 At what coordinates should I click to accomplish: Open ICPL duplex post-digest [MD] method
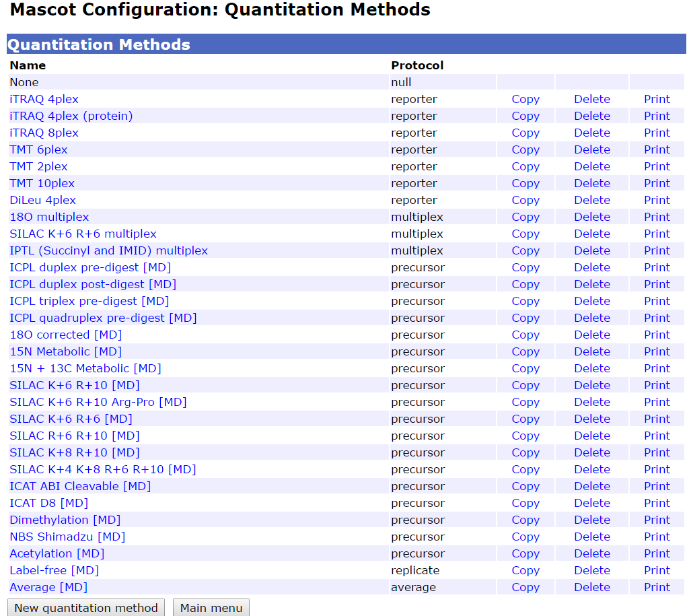[x=93, y=284]
